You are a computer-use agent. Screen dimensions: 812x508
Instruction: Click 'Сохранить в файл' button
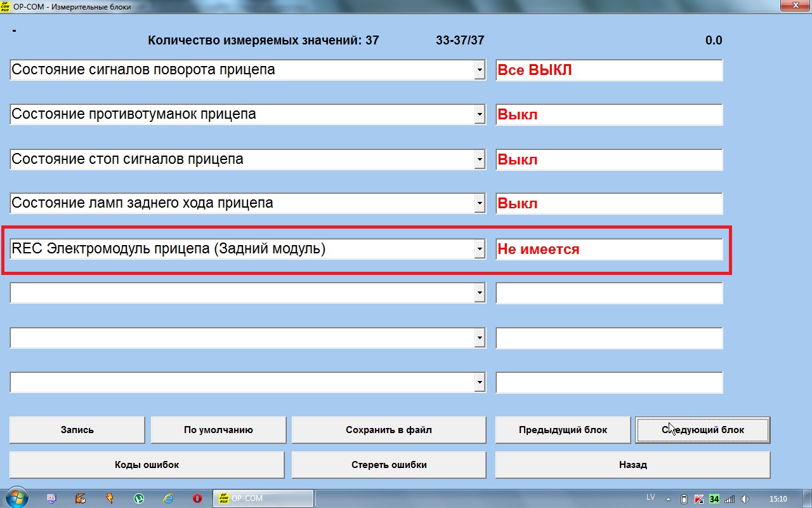[388, 430]
